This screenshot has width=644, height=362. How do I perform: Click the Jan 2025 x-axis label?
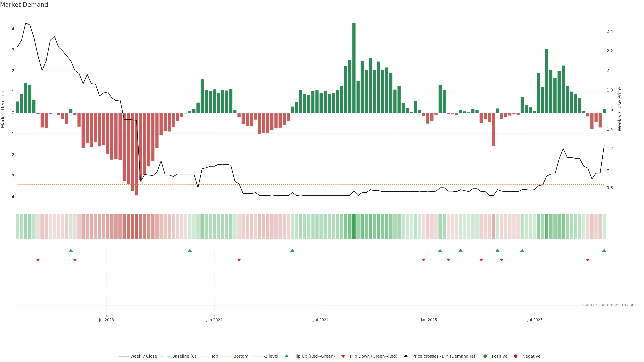pos(429,320)
